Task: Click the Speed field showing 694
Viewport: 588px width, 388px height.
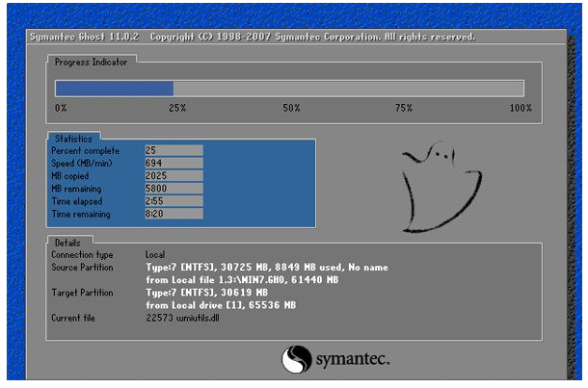Action: click(x=174, y=163)
